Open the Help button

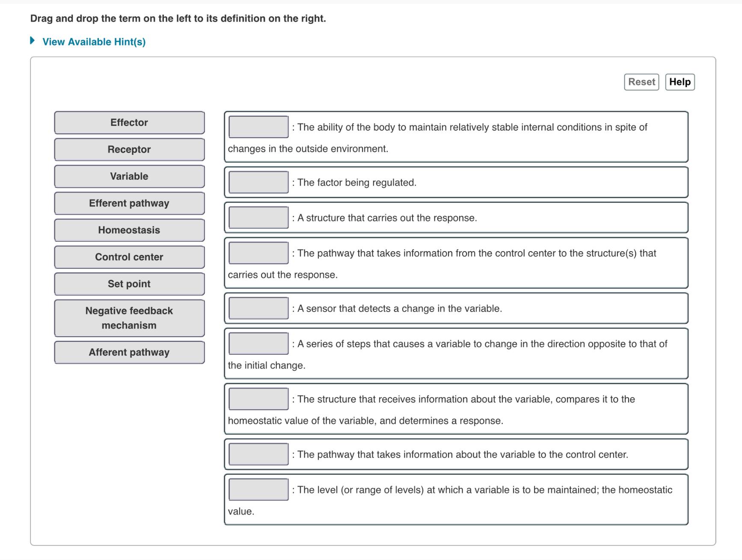[680, 82]
